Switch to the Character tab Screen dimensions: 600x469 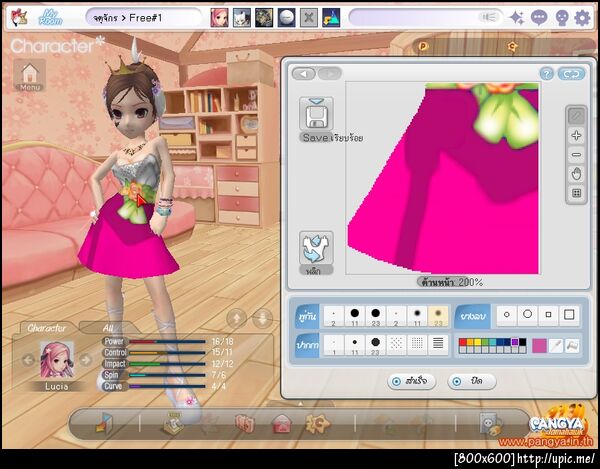(x=47, y=328)
